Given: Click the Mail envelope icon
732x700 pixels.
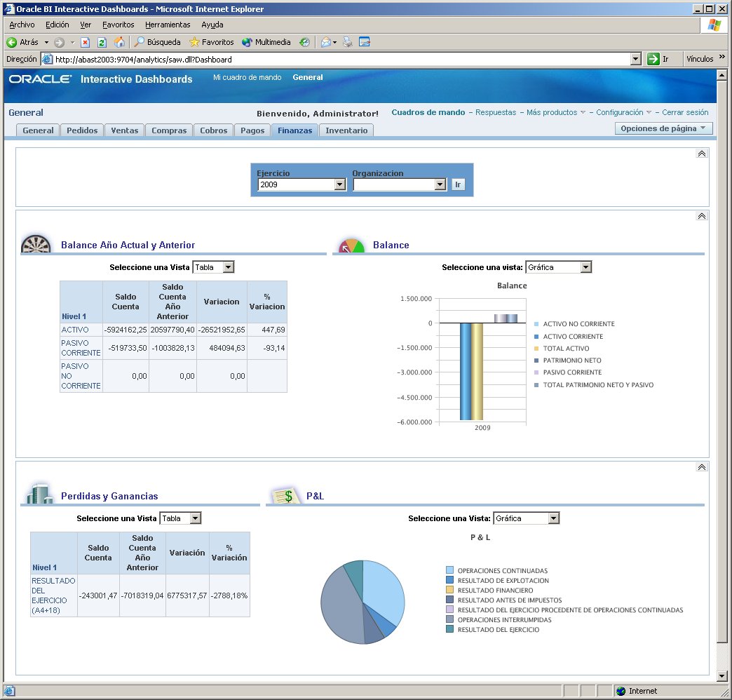Looking at the screenshot, I should tap(325, 42).
